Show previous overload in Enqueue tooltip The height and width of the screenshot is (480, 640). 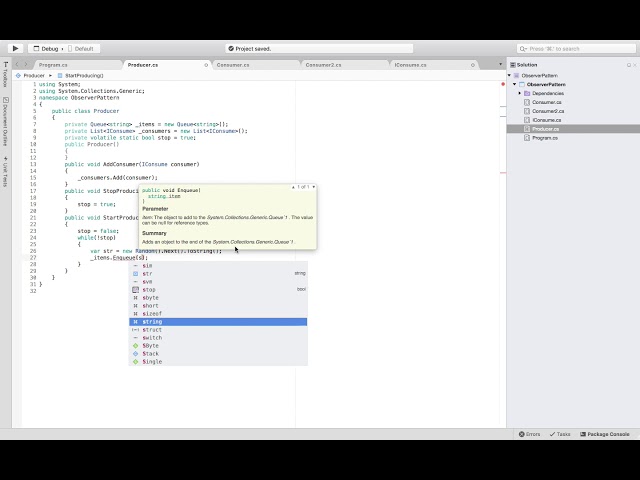[x=293, y=187]
